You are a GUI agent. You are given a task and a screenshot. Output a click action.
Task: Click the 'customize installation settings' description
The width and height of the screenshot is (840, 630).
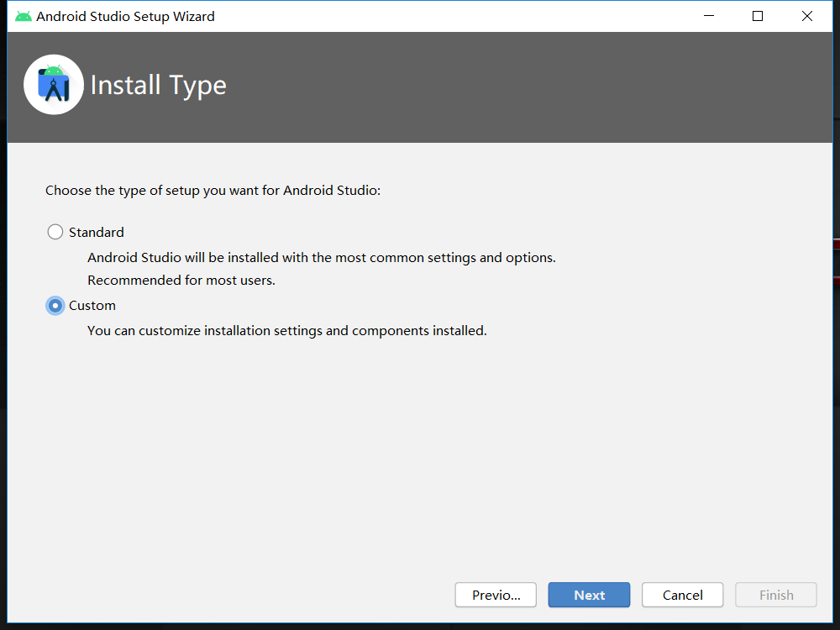coord(286,331)
